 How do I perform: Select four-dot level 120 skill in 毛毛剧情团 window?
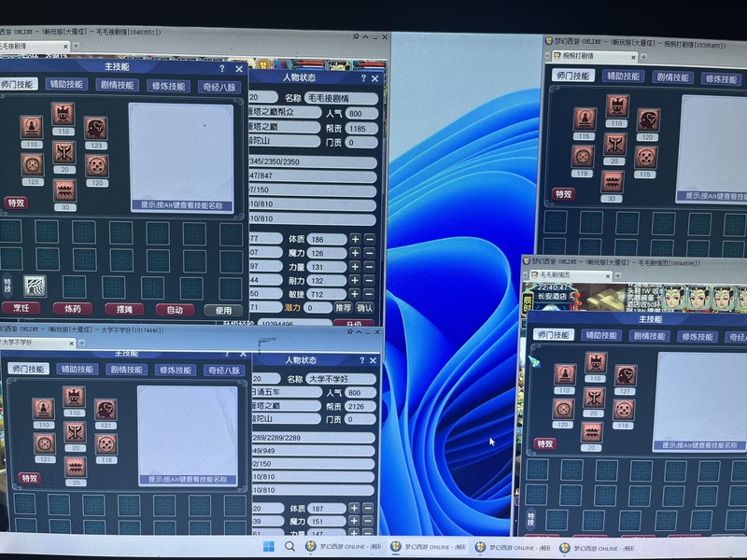tap(563, 409)
